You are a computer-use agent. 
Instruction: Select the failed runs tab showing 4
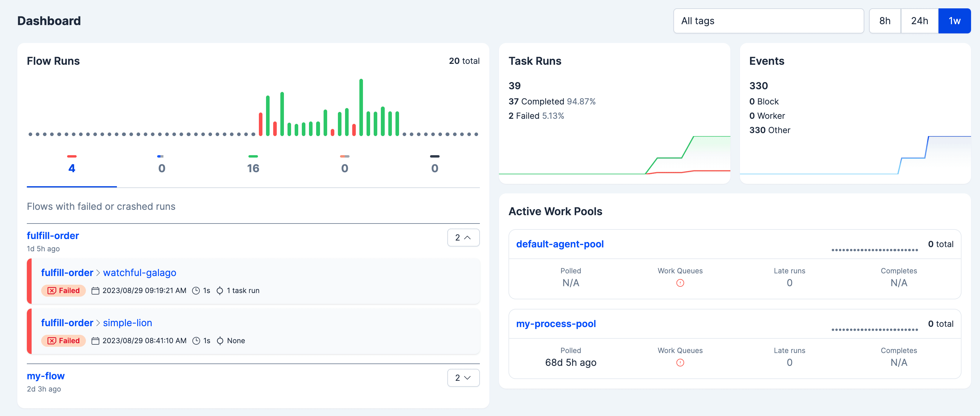tap(72, 168)
